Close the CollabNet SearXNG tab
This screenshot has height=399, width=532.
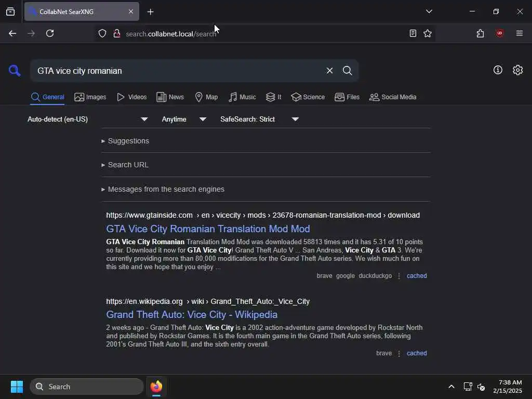point(131,11)
